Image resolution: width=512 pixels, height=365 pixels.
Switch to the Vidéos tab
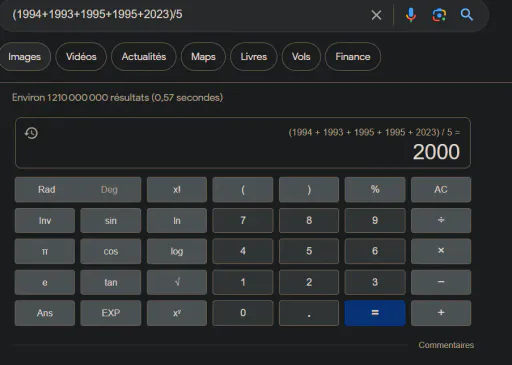[81, 57]
